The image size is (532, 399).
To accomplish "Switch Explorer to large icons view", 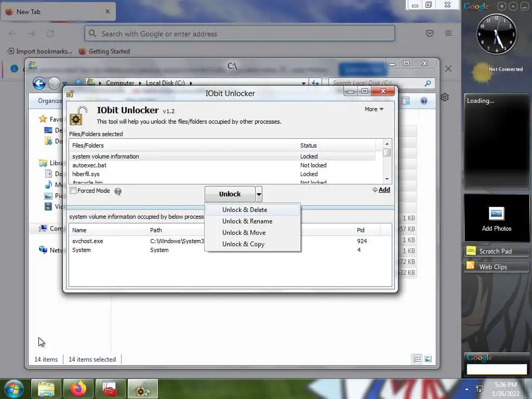I will (x=428, y=359).
